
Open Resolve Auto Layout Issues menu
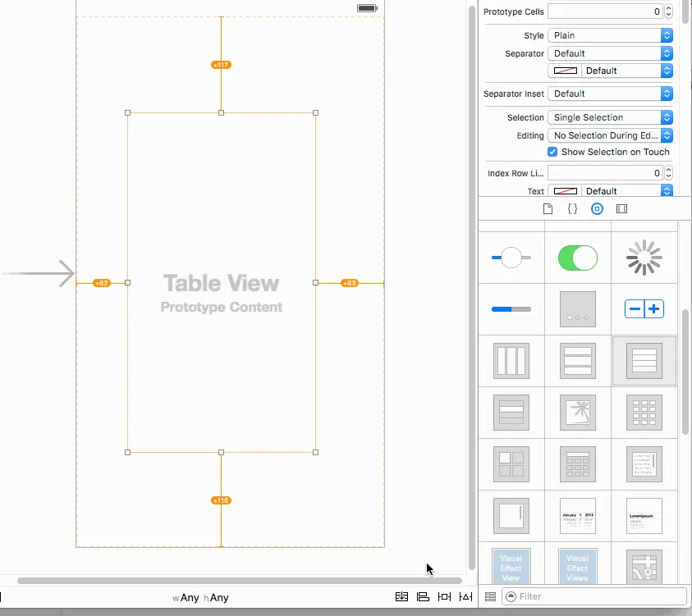pyautogui.click(x=465, y=596)
